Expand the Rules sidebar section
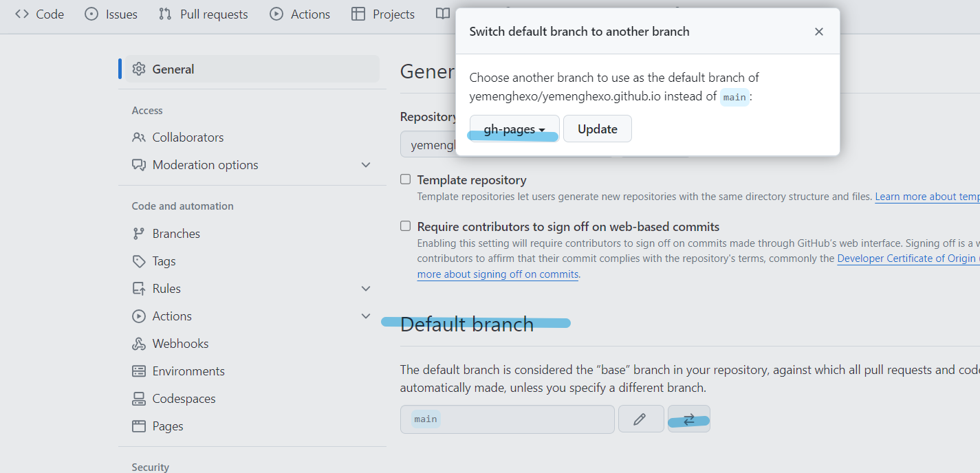Screen dimensions: 980x473 click(366, 289)
